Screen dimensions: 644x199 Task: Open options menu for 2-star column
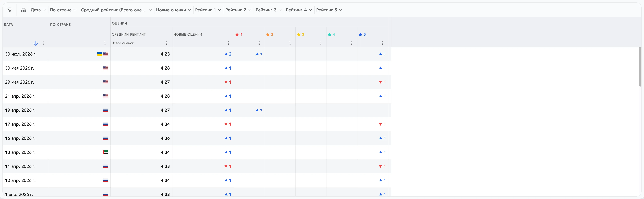[x=290, y=43]
